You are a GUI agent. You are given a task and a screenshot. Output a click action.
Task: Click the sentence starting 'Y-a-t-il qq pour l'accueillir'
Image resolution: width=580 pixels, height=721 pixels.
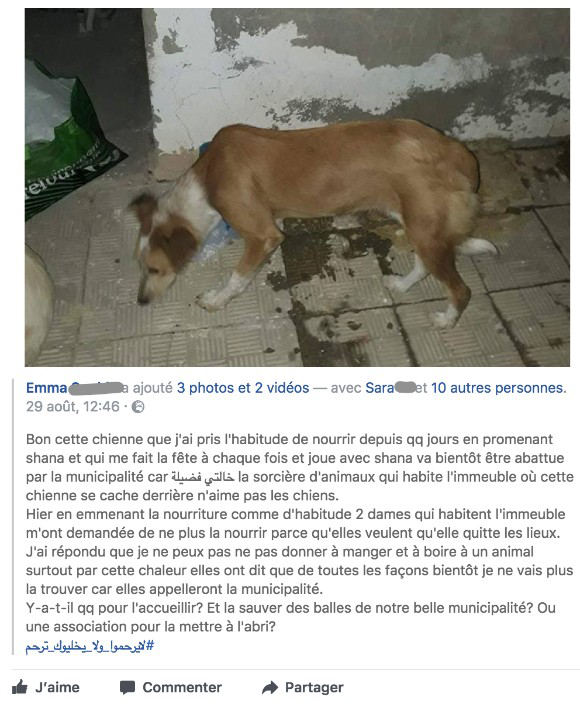click(290, 617)
